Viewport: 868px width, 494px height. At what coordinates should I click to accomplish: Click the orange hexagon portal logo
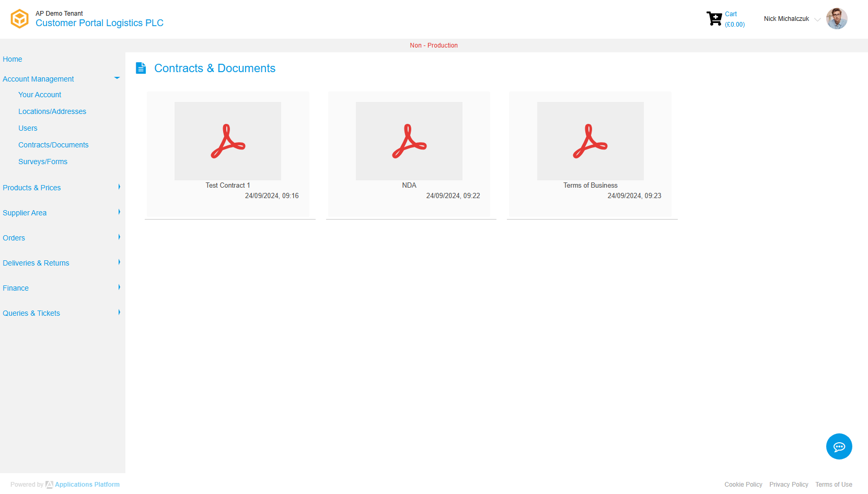point(20,19)
